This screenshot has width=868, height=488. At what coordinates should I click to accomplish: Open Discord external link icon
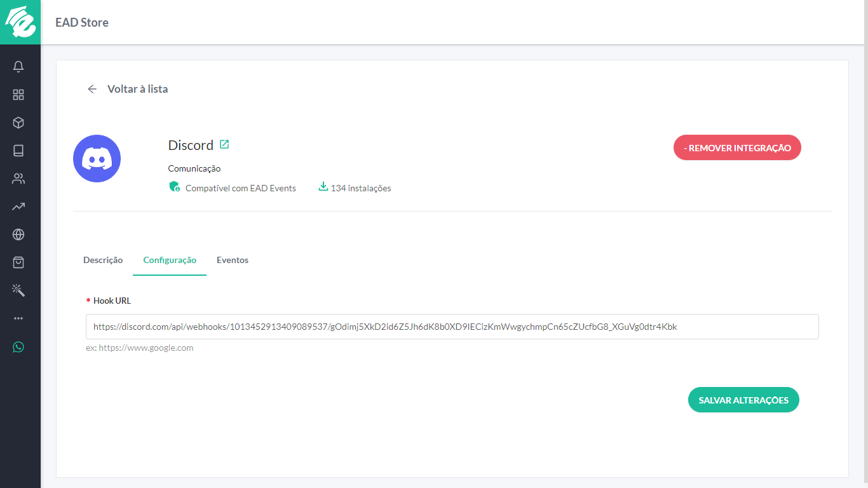[224, 144]
